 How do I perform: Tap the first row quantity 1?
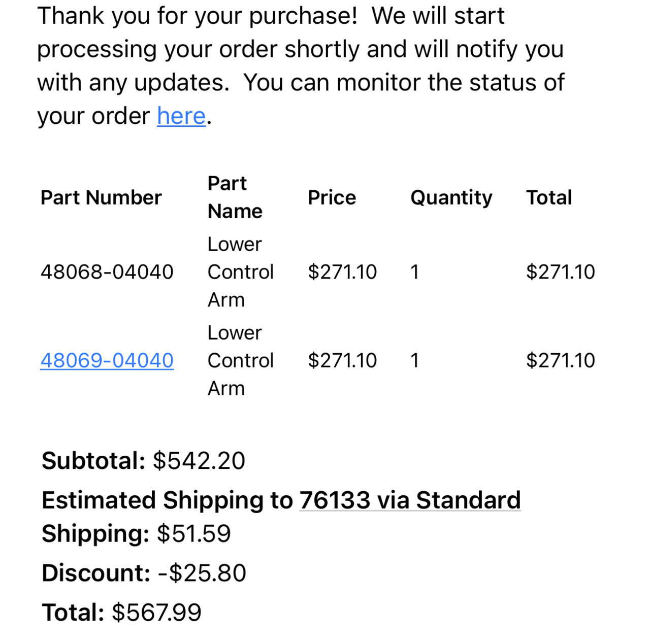(415, 272)
